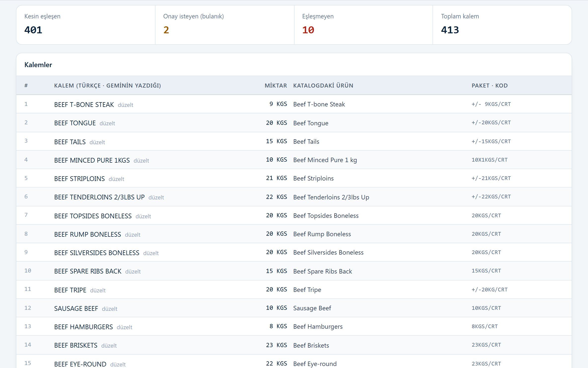Click düzelt for BEEF BRISKETS
Screen dimensions: 588x368
coord(109,346)
